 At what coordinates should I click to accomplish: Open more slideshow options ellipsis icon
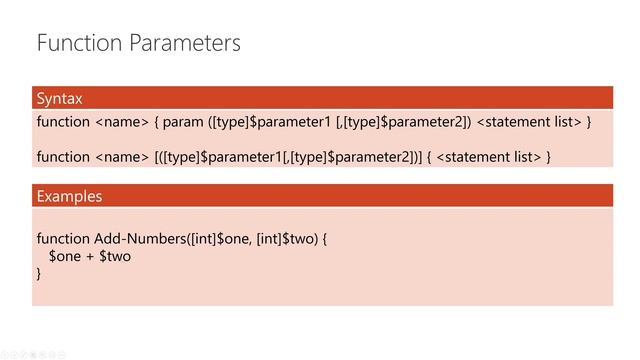tap(62, 355)
